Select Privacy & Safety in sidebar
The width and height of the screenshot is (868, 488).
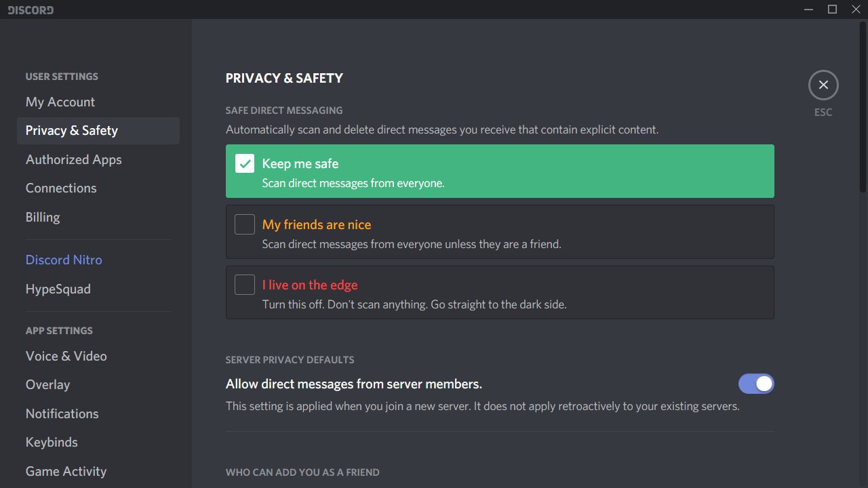coord(98,131)
